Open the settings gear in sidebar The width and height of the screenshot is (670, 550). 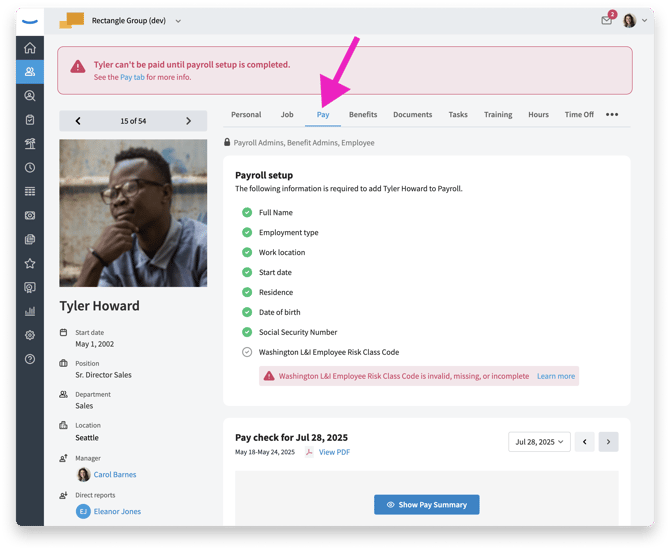click(30, 336)
